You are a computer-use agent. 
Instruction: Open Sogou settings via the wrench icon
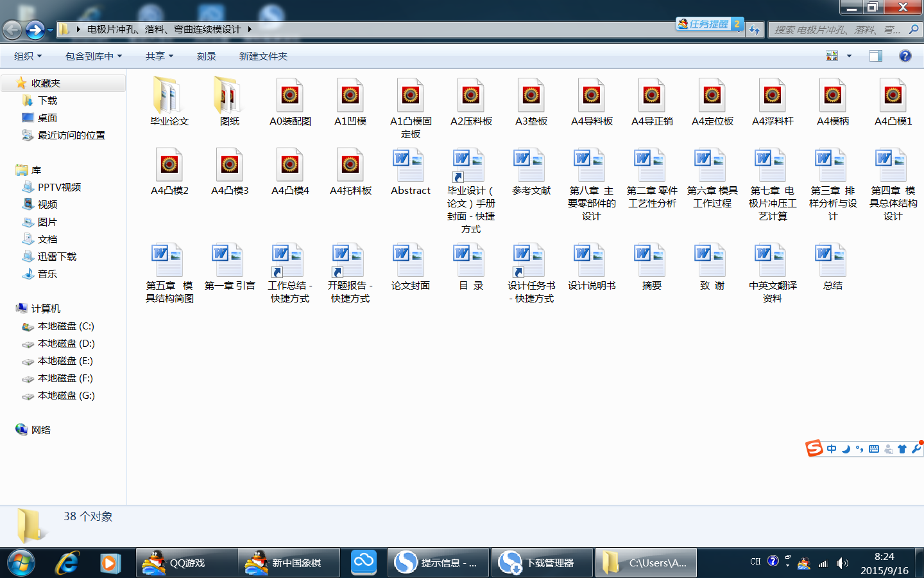pyautogui.click(x=916, y=449)
